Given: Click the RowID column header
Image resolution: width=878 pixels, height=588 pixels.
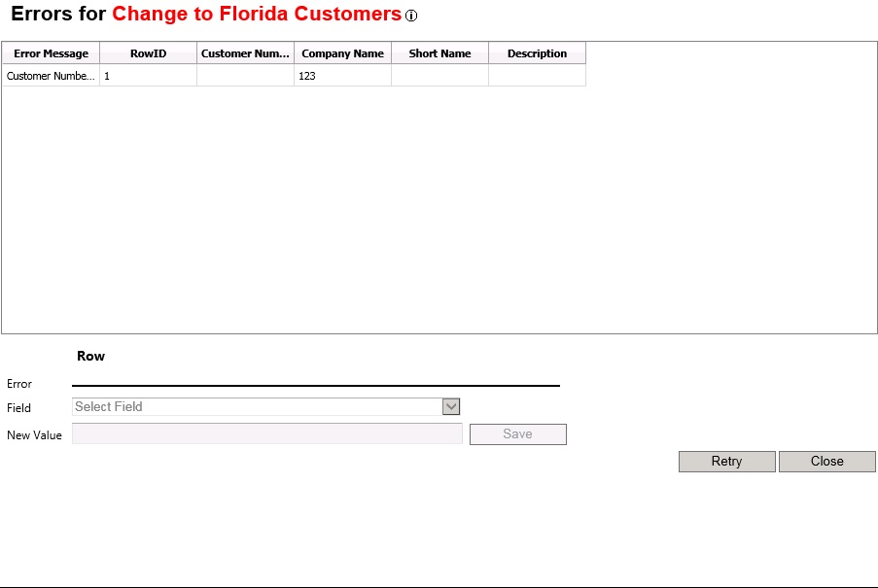Looking at the screenshot, I should [148, 53].
